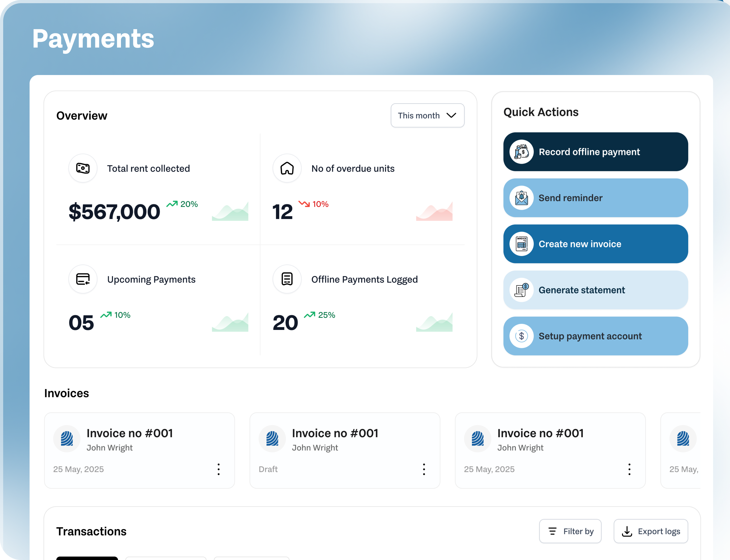
Task: Click the green upward trend arrow next to 20%
Action: pyautogui.click(x=172, y=204)
